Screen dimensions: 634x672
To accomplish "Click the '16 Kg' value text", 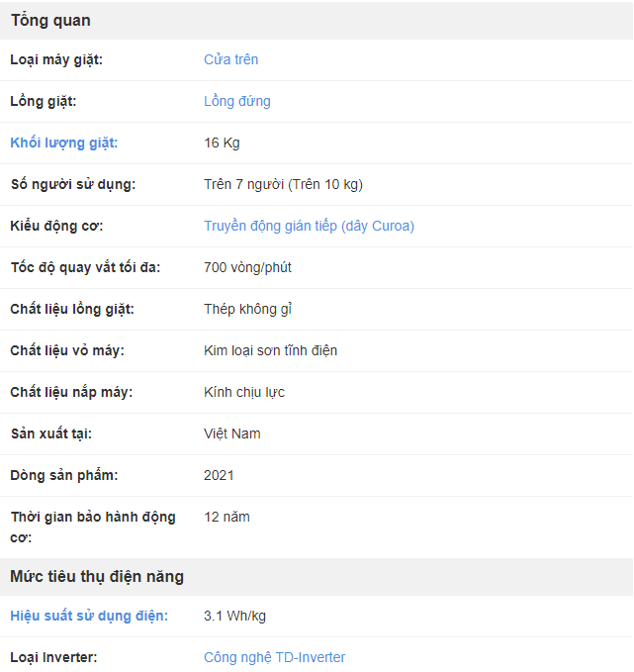I will [222, 143].
